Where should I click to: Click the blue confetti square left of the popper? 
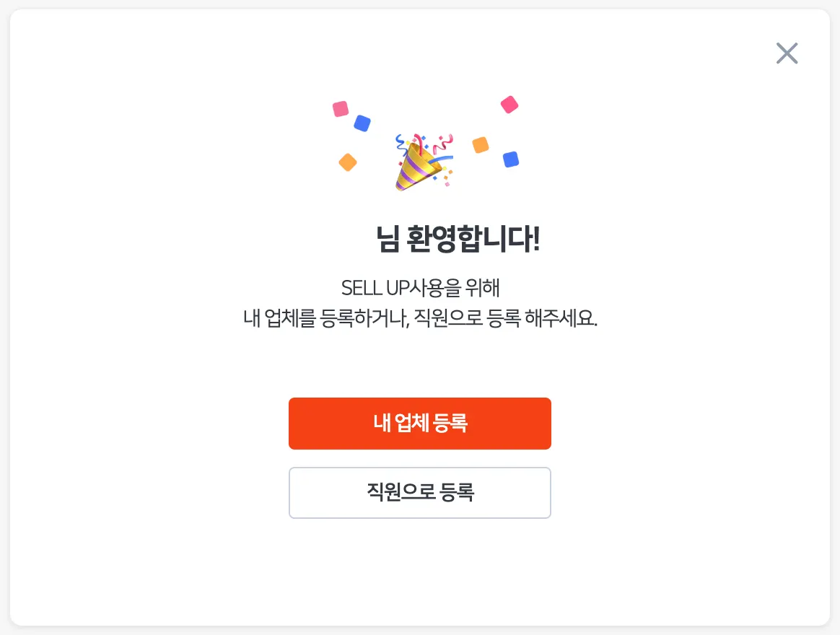(x=362, y=123)
